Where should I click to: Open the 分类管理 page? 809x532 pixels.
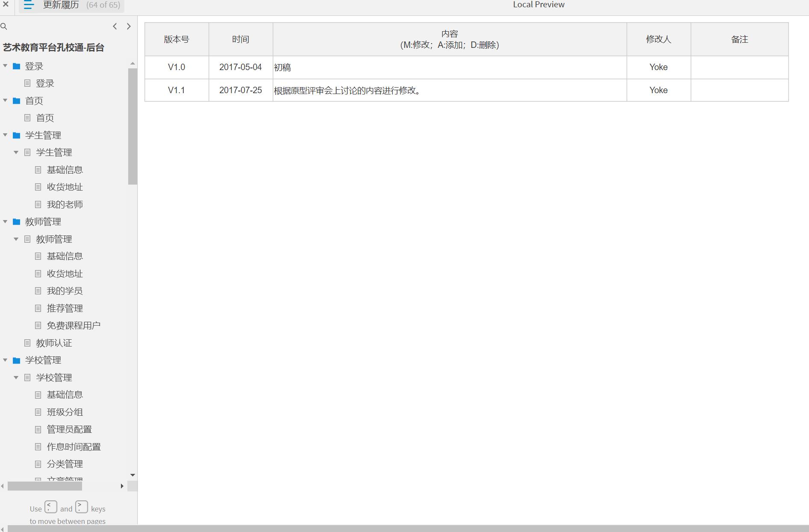pos(65,464)
